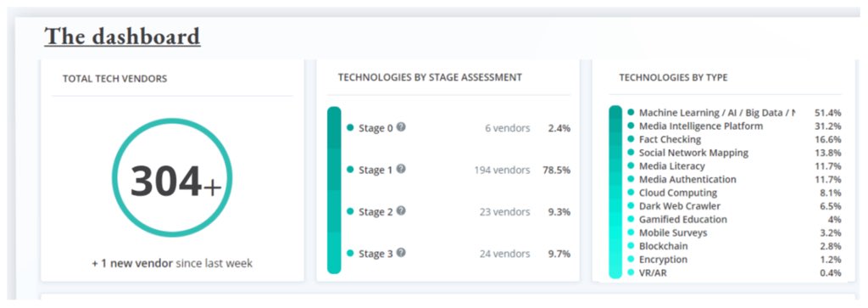Select the 24 vendors count for Stage 3
Screen dimensions: 868x308
click(504, 254)
